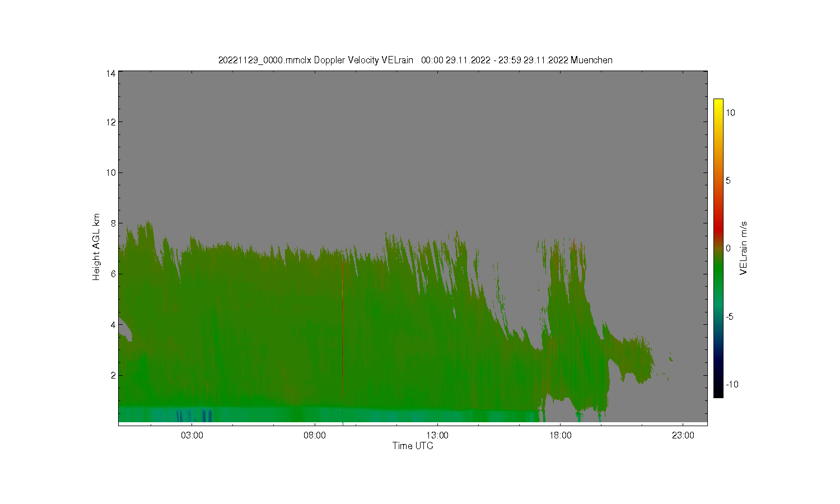The height and width of the screenshot is (504, 840).
Task: Click the colorbar value label 10
Action: tap(731, 113)
